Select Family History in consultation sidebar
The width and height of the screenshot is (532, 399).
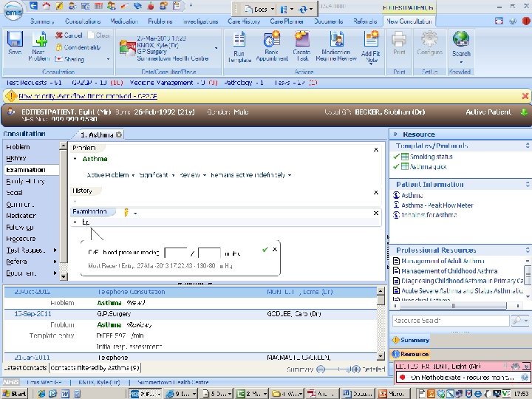coord(25,181)
